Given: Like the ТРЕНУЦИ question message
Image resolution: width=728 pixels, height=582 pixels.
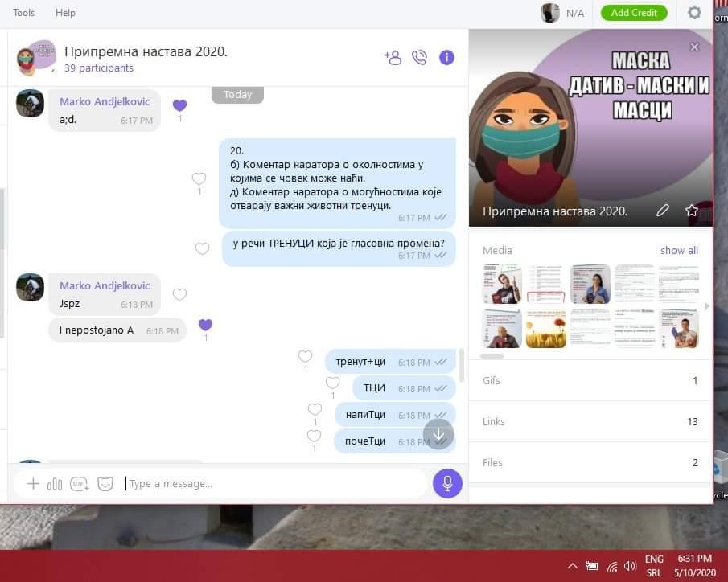Looking at the screenshot, I should pos(202,249).
